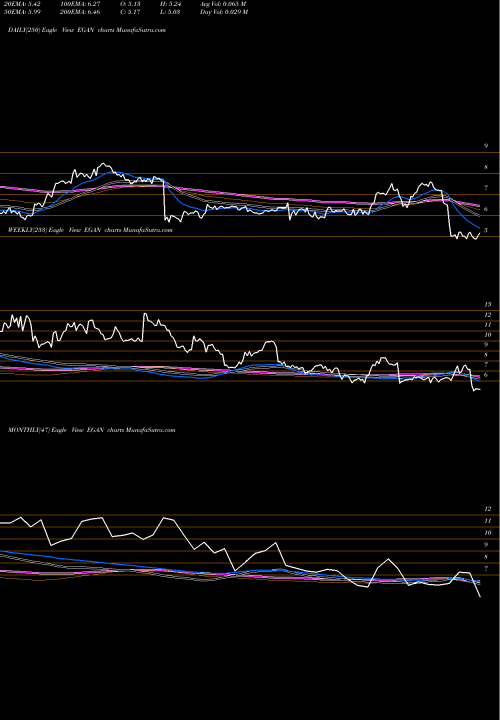Click the daily chart axis label 5
Image resolution: width=500 pixels, height=720 pixels.
[x=486, y=231]
